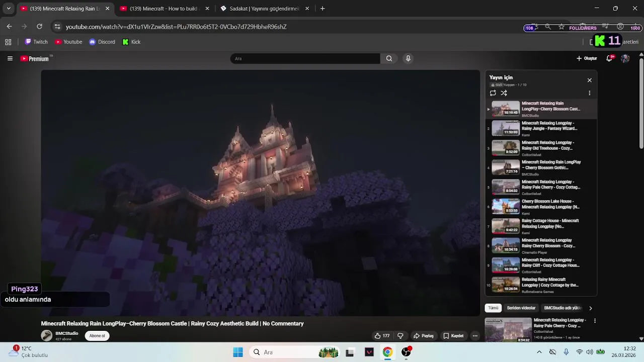Play Rainy Cliff Cozy Cottage House video
Viewport: 644px width, 362px height.
[x=541, y=265]
